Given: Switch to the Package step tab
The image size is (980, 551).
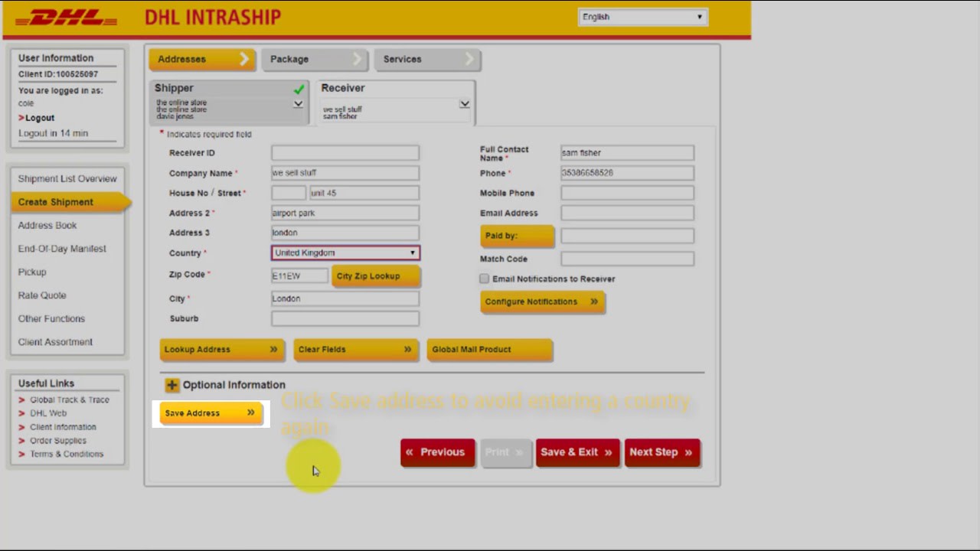Looking at the screenshot, I should coord(315,59).
